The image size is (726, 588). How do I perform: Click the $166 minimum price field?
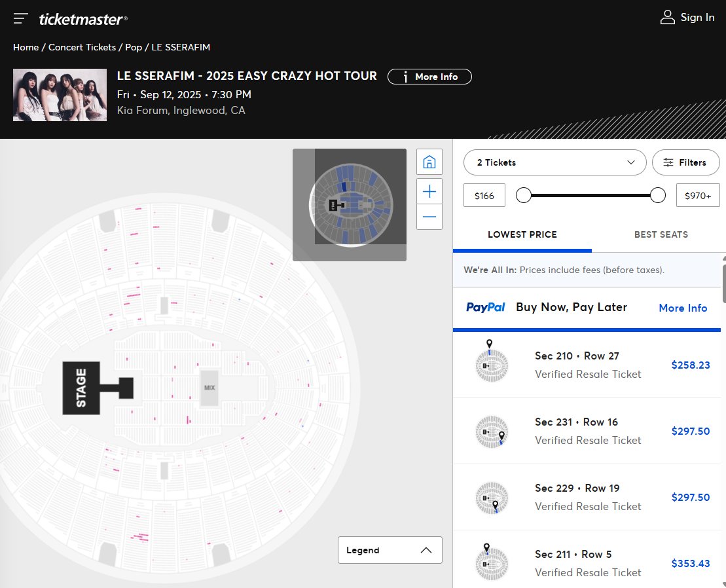pos(484,195)
